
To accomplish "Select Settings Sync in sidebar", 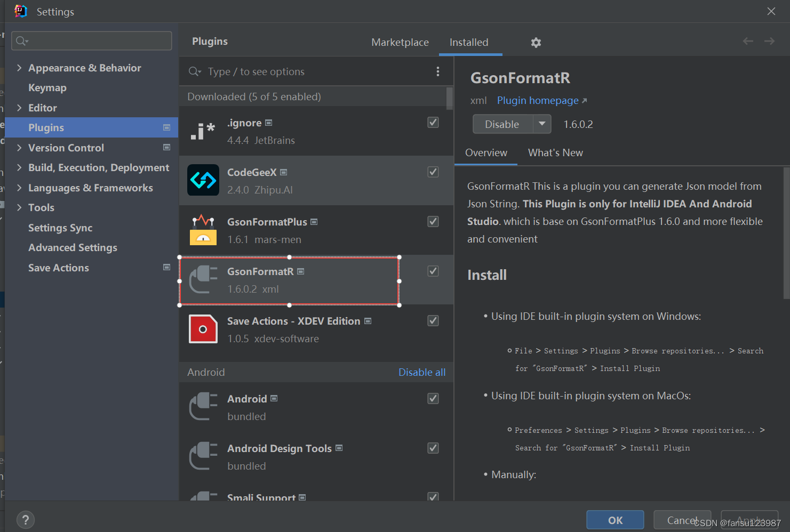I will coord(60,228).
